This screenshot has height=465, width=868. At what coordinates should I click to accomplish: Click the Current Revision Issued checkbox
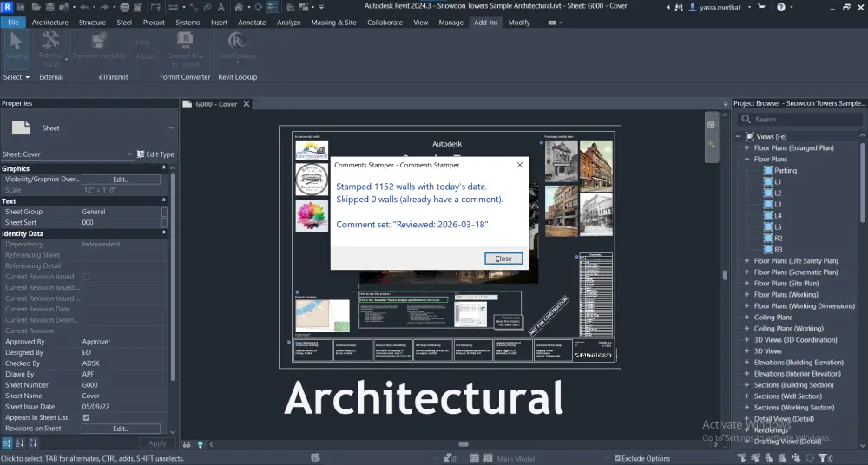click(86, 277)
